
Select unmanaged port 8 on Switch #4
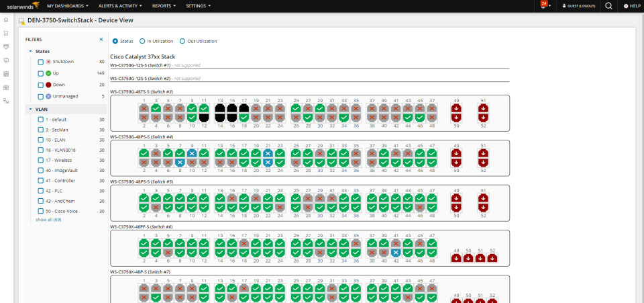pos(180,163)
